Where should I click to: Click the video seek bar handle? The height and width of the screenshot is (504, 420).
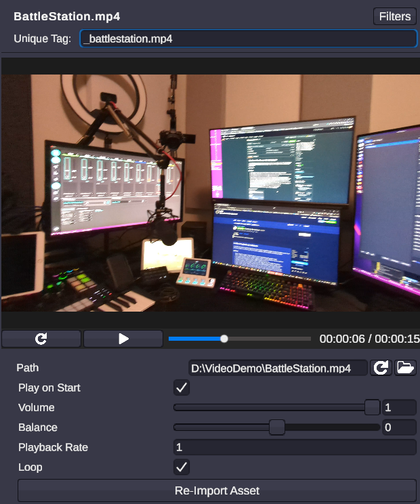224,339
